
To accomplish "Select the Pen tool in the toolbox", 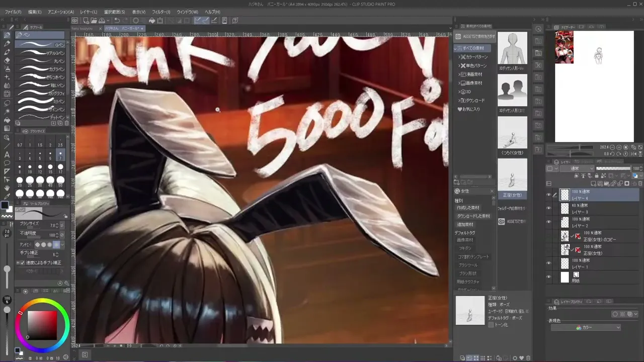I will tap(7, 35).
